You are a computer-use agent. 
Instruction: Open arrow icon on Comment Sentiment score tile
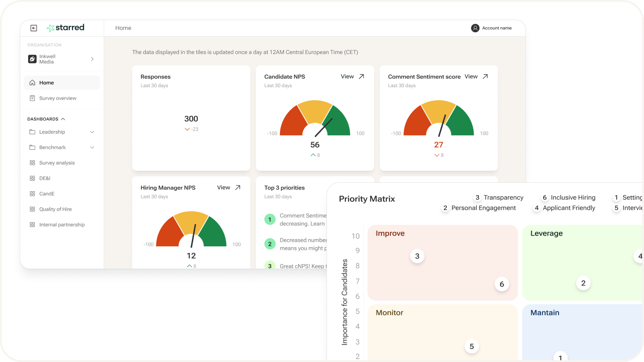pyautogui.click(x=485, y=76)
